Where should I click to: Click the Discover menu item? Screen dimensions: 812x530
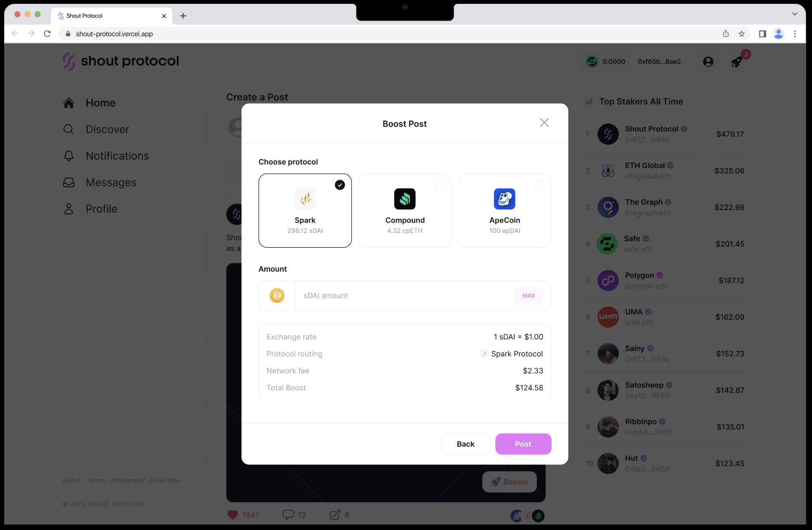coord(108,129)
